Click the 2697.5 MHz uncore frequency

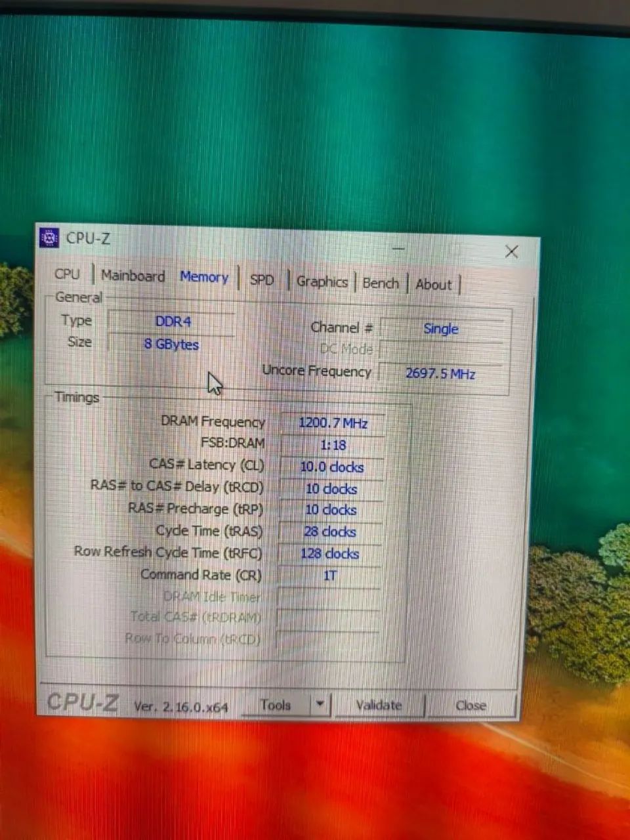(x=440, y=373)
